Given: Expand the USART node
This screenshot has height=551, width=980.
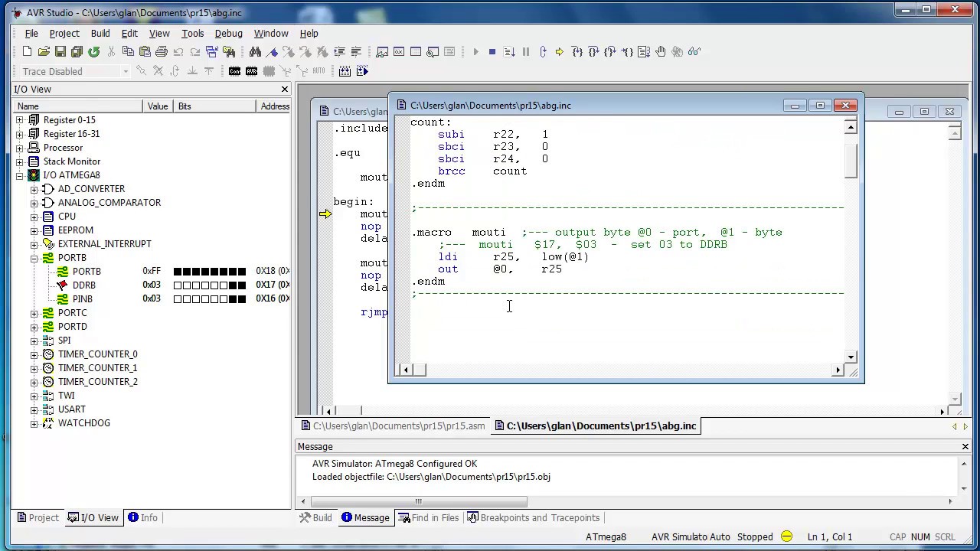Looking at the screenshot, I should click(x=34, y=409).
